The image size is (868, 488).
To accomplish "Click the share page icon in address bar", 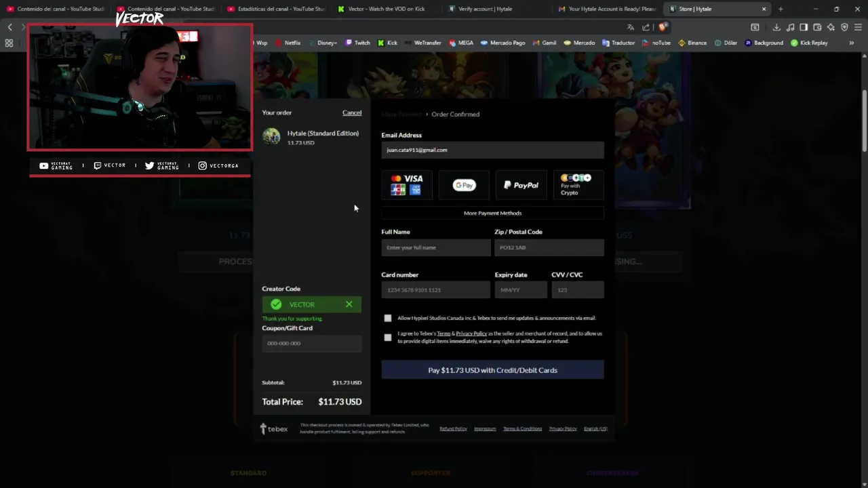I will [646, 27].
